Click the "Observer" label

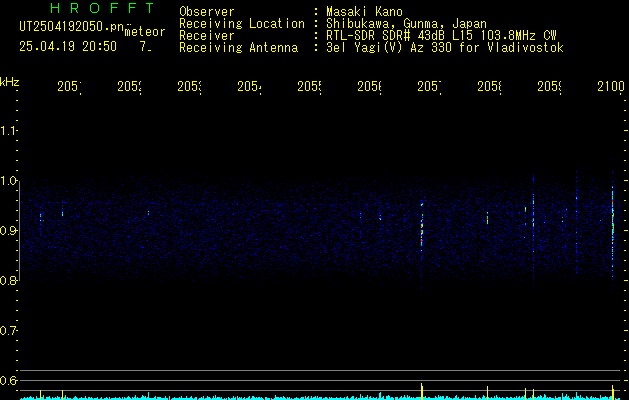coord(207,11)
